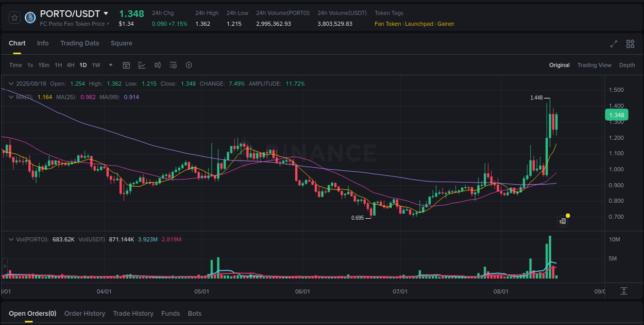
Task: Switch to the Trading Data tab
Action: (x=79, y=43)
